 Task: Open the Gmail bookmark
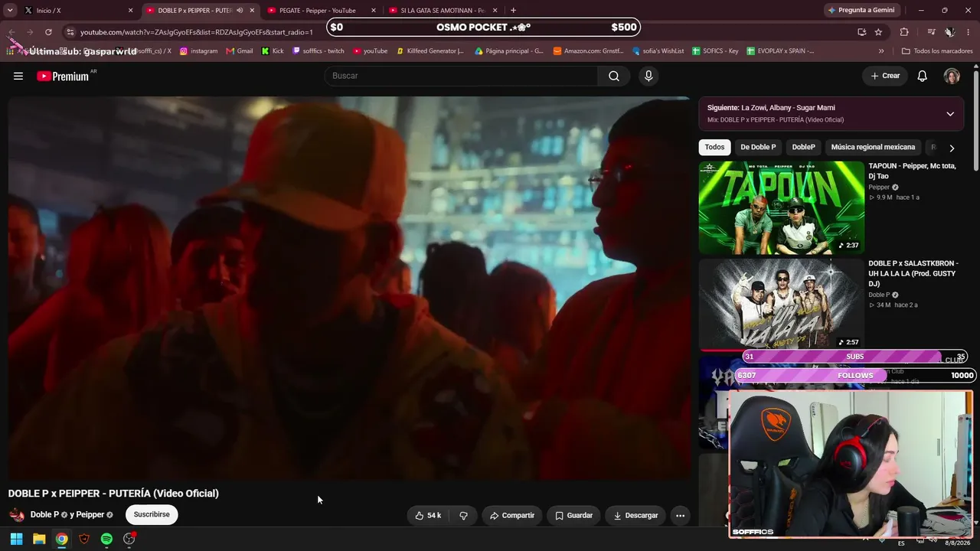coord(240,51)
